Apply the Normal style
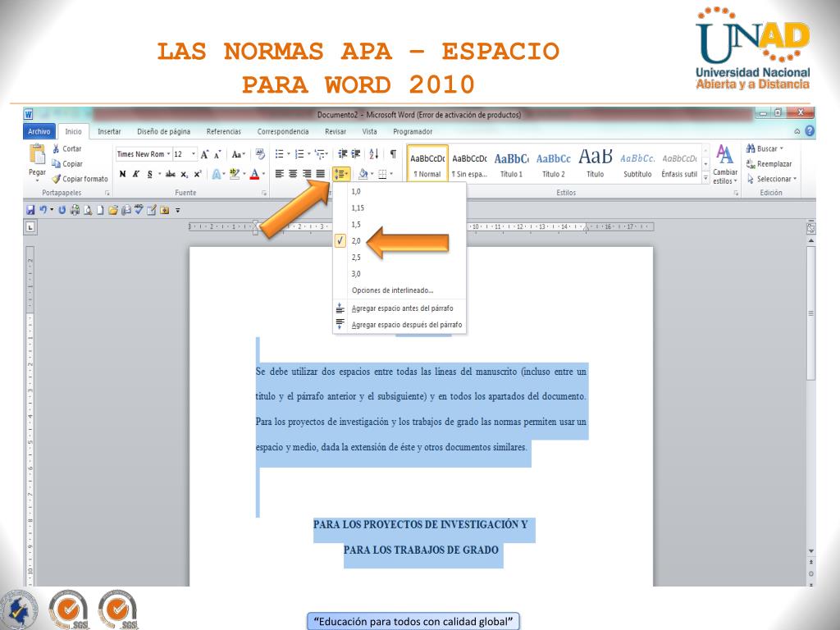Screen dimensions: 840x630 click(x=427, y=164)
